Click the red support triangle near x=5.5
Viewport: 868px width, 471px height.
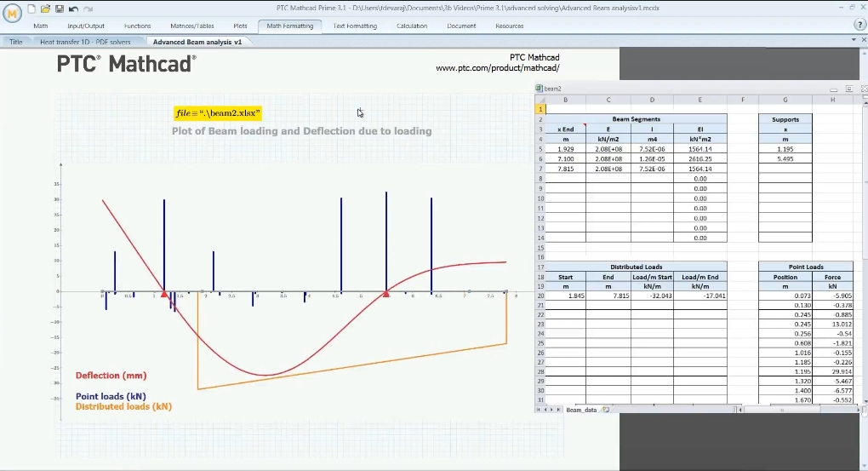click(x=386, y=294)
